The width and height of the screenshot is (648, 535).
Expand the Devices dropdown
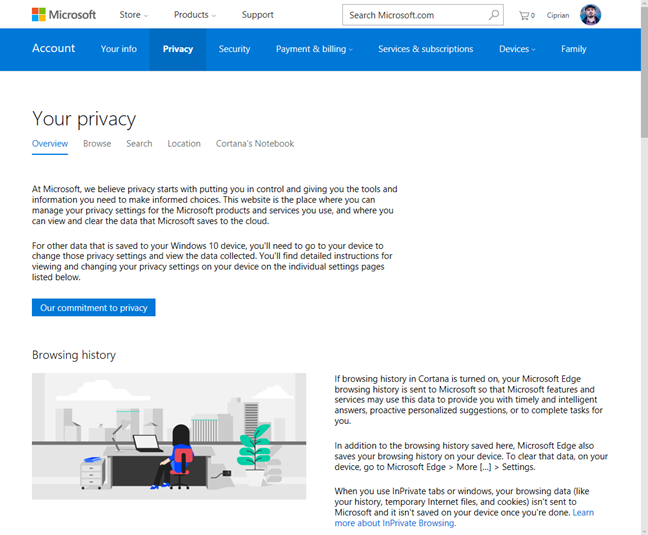coord(517,49)
